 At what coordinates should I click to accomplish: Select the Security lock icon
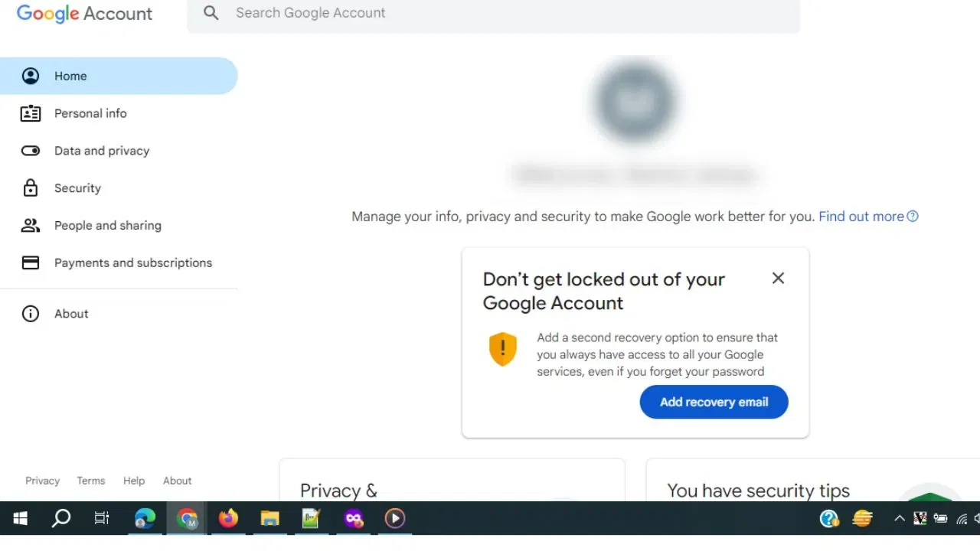31,188
